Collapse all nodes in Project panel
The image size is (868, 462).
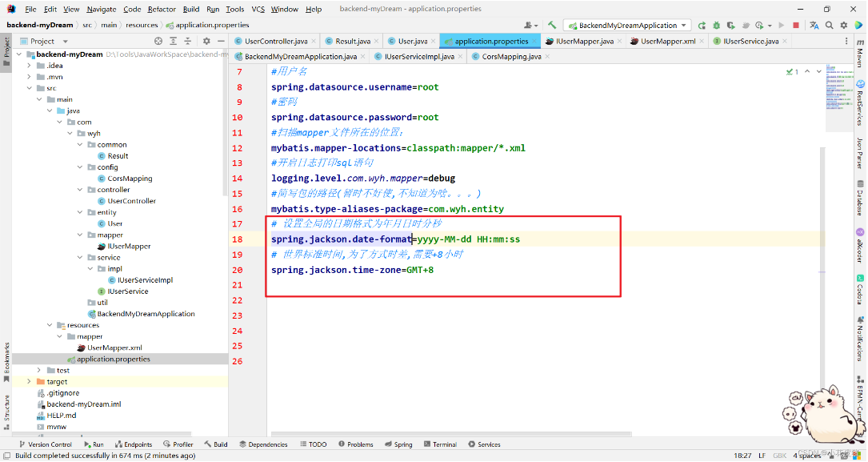pos(188,41)
